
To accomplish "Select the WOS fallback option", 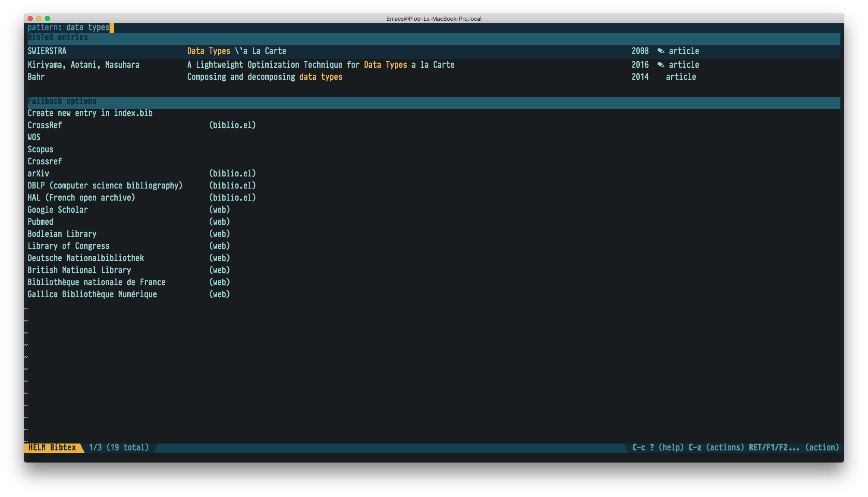I will (34, 137).
